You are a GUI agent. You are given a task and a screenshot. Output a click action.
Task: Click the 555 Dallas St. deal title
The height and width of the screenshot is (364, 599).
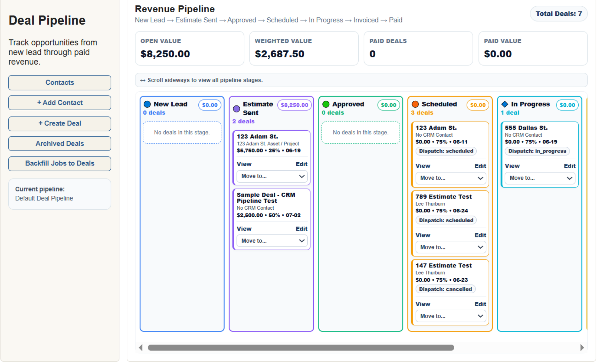[526, 128]
